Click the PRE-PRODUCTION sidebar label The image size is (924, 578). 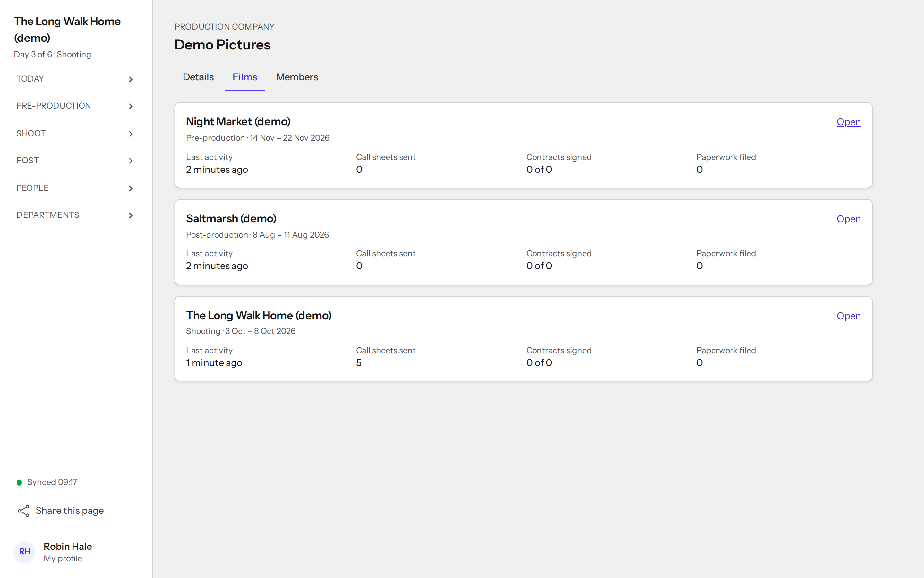pyautogui.click(x=54, y=106)
